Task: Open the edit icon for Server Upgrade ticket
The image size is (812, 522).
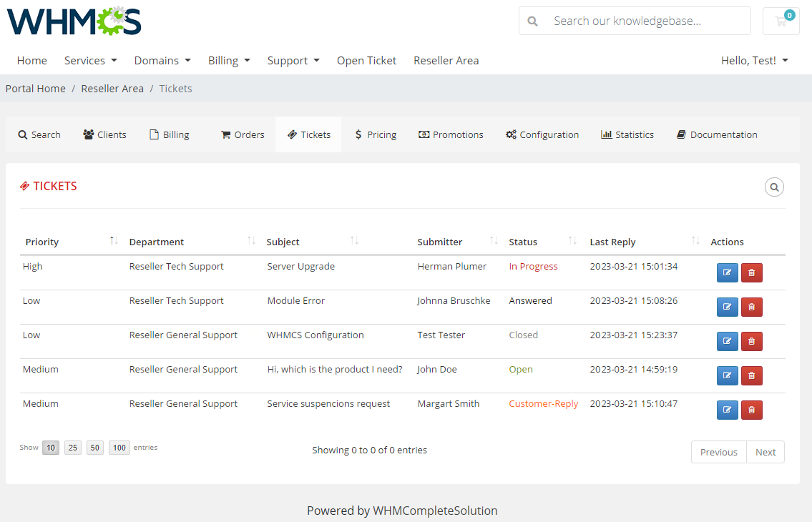Action: pyautogui.click(x=727, y=272)
